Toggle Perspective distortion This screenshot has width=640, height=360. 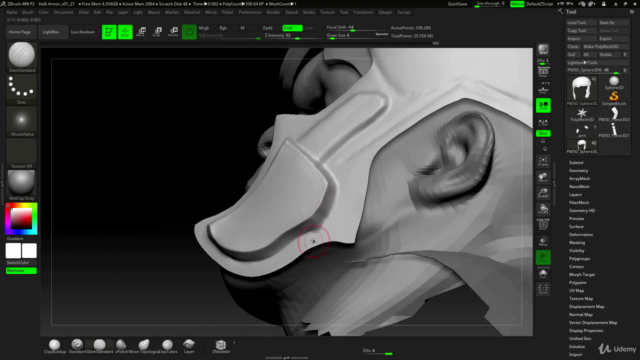(x=543, y=73)
